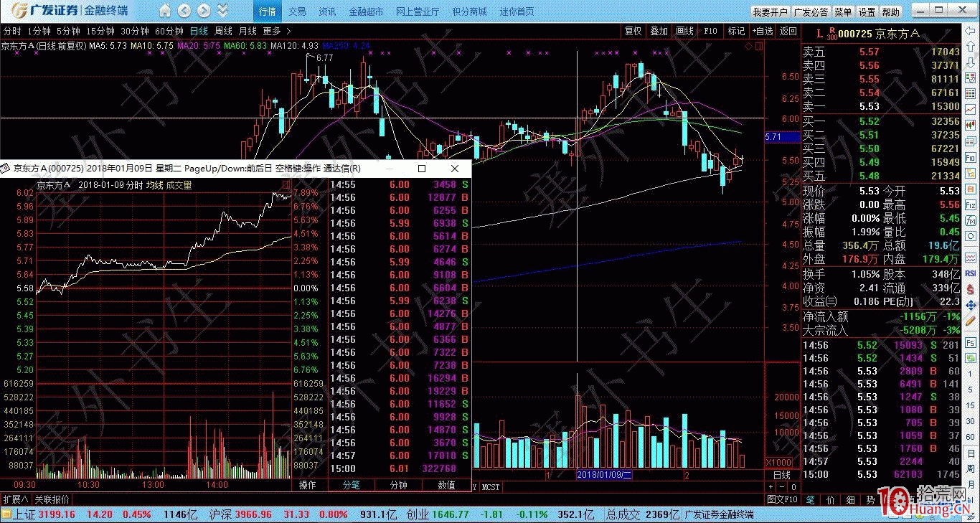The width and height of the screenshot is (980, 523).
Task: Switch popup to 数值 tab
Action: [446, 485]
